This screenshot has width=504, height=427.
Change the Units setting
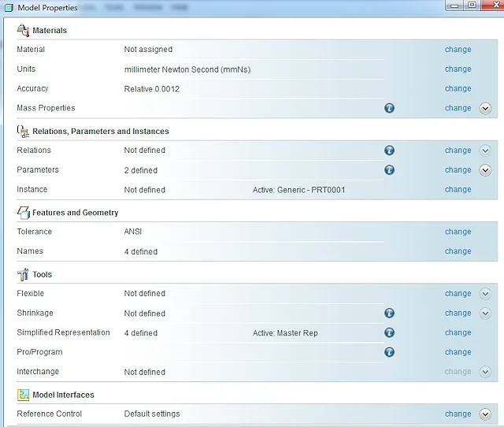tap(458, 69)
